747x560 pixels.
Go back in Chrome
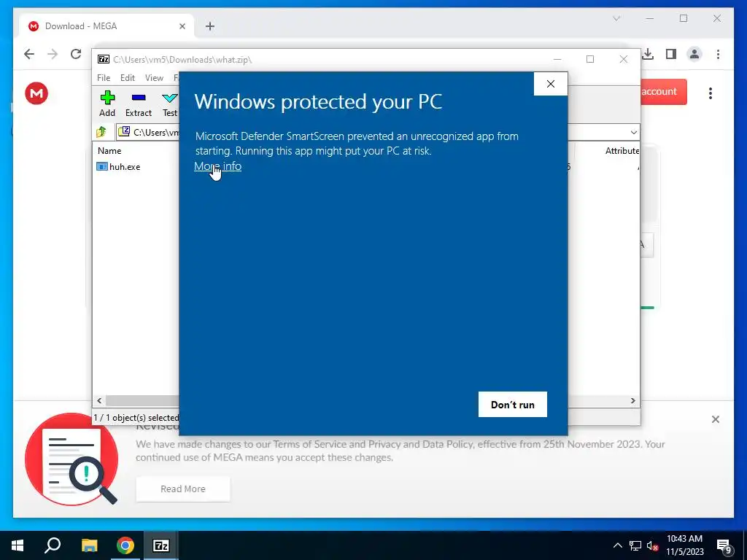[29, 54]
